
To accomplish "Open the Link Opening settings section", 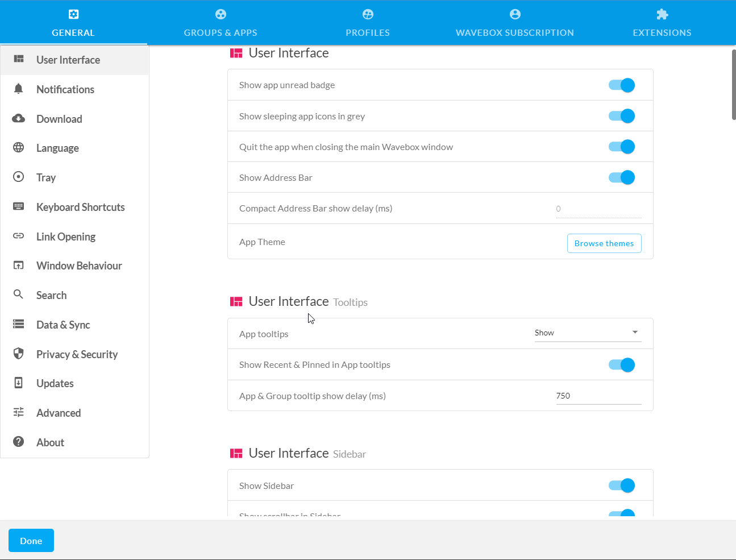I will [x=74, y=237].
